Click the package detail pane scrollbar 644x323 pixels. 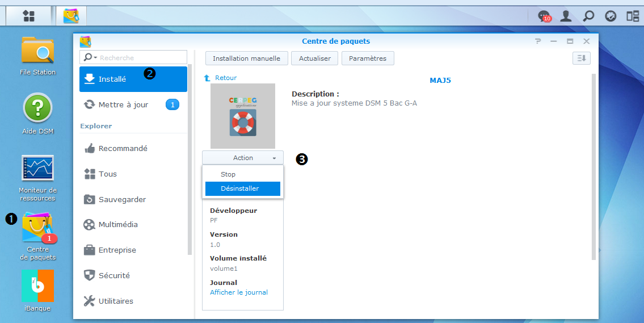[x=594, y=167]
